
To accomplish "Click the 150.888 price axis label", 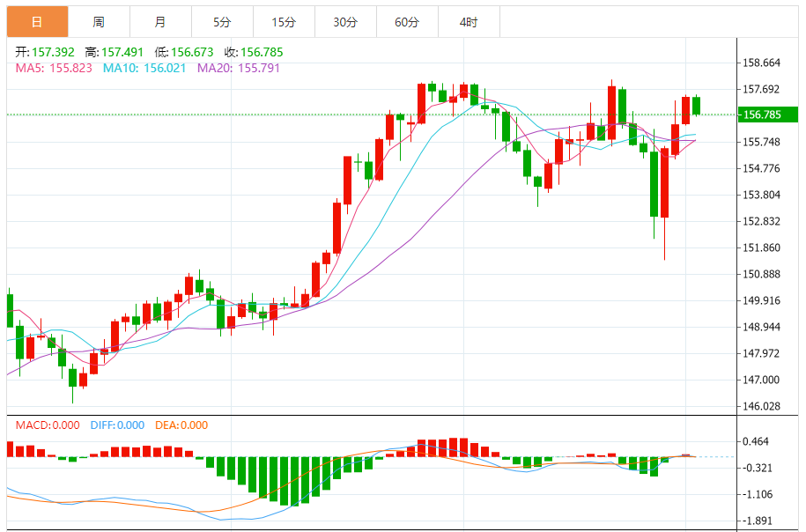I will click(x=761, y=274).
